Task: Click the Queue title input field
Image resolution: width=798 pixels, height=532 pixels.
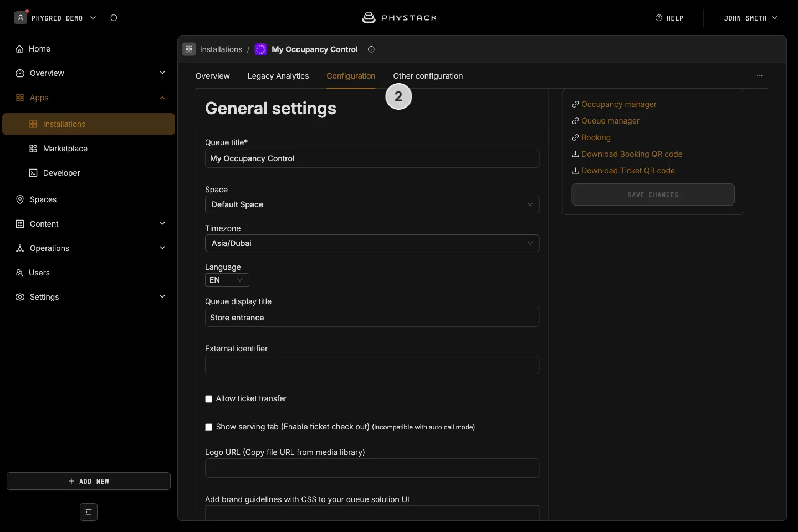Action: (x=372, y=158)
